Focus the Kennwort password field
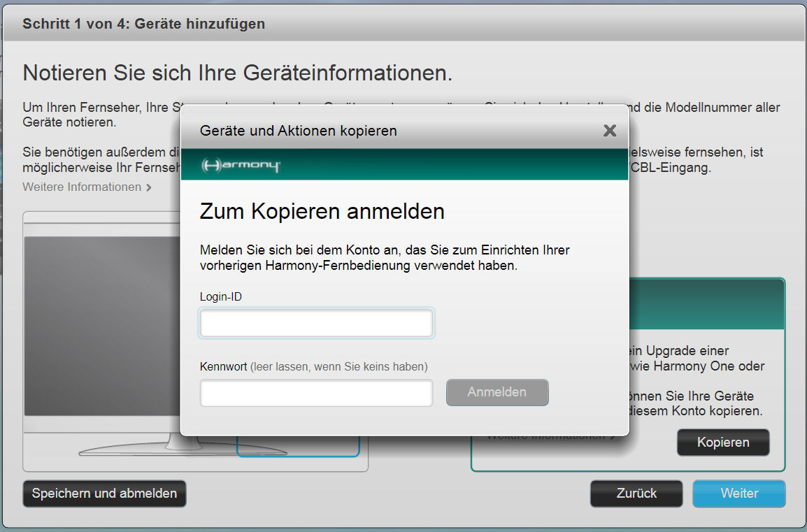 [x=316, y=393]
